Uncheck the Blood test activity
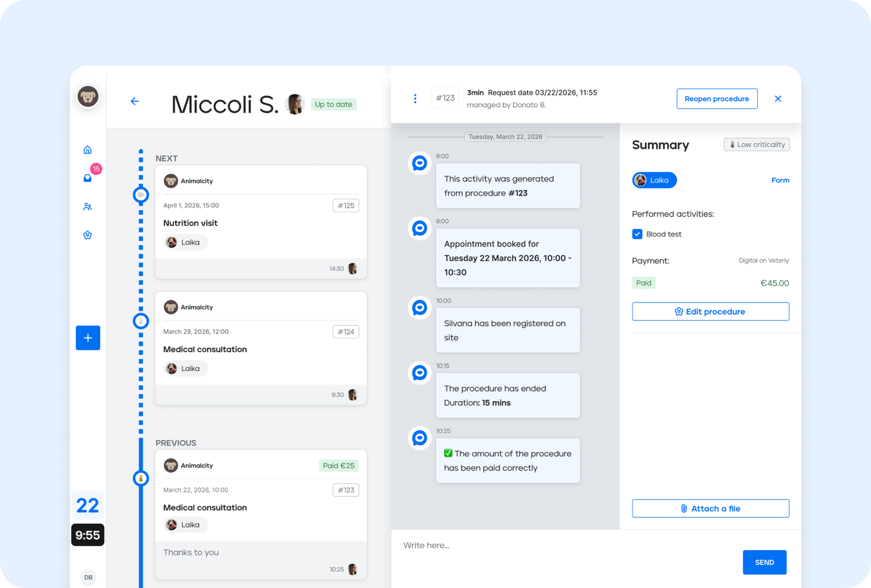The width and height of the screenshot is (871, 588). pos(637,234)
